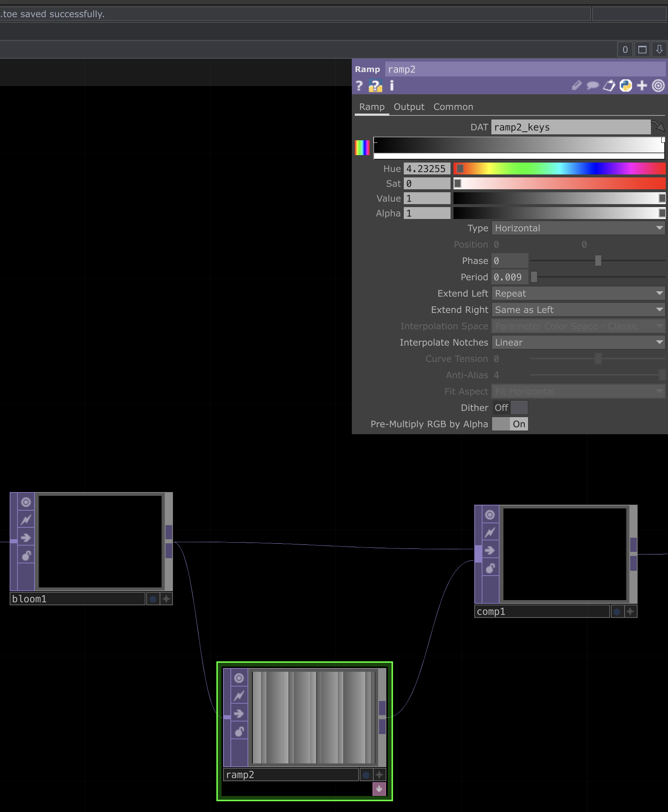Click the lock icon on comp1 node
The image size is (668, 812).
pyautogui.click(x=490, y=569)
